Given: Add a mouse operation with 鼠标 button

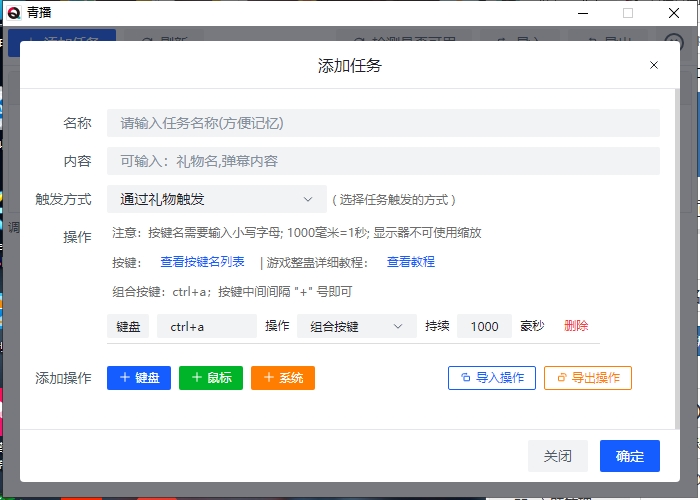Looking at the screenshot, I should 210,378.
